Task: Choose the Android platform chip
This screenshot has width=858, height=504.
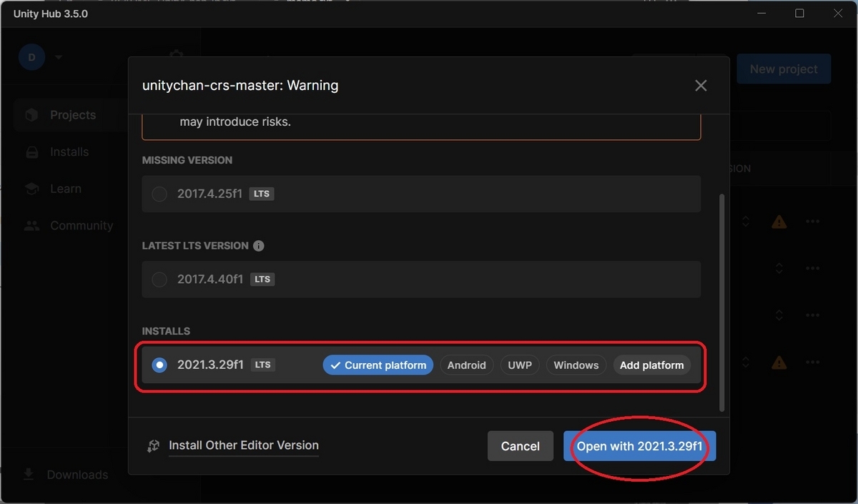Action: [x=467, y=365]
